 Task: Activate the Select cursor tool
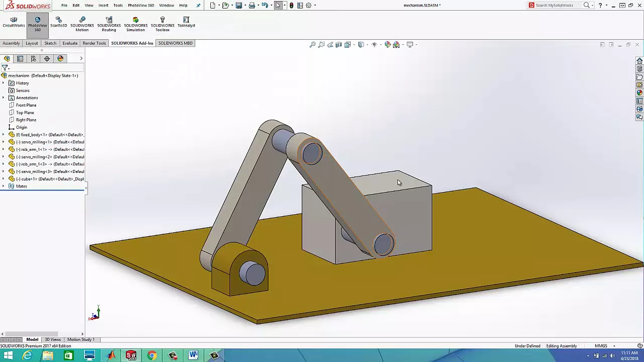278,5
